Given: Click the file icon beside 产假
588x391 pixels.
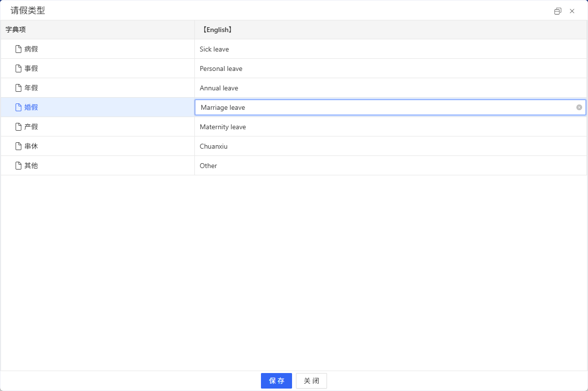Looking at the screenshot, I should [x=18, y=127].
